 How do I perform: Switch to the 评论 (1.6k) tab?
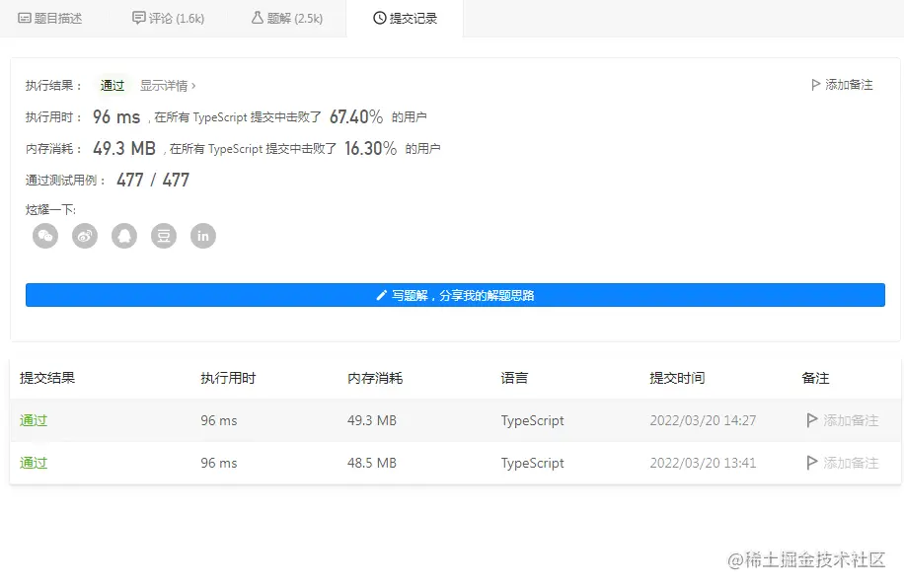[x=169, y=19]
